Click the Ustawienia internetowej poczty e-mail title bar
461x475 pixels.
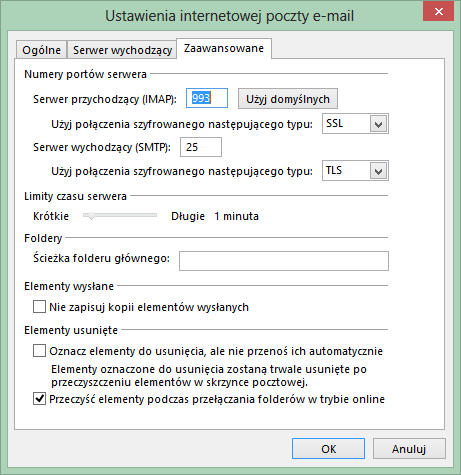pyautogui.click(x=229, y=16)
